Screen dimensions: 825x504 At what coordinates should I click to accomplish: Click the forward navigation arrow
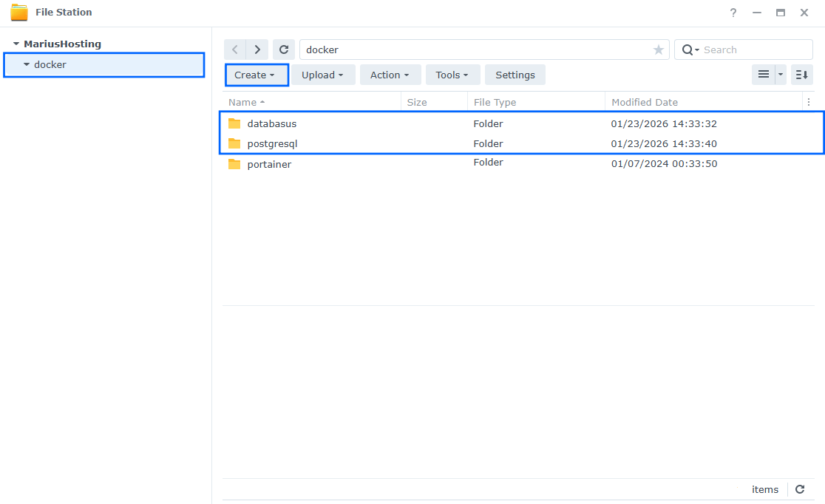pos(257,49)
